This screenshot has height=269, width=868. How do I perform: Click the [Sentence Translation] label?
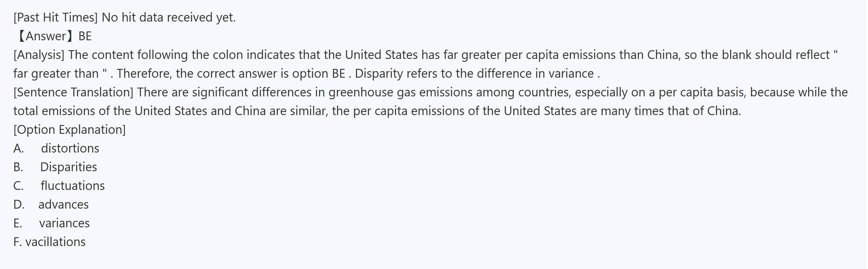pos(73,92)
